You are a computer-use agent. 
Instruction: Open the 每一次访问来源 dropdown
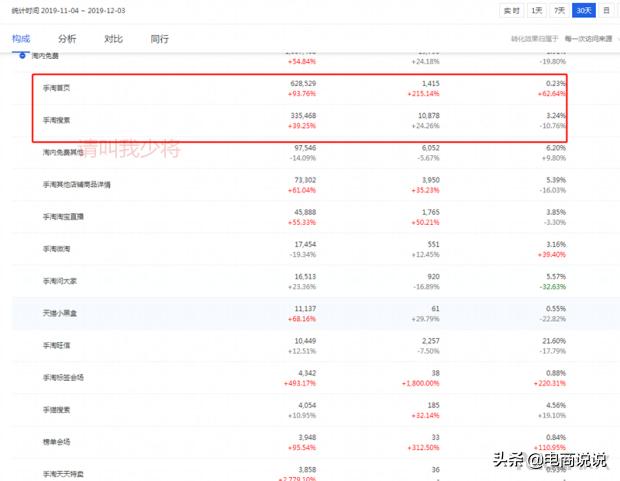click(591, 39)
